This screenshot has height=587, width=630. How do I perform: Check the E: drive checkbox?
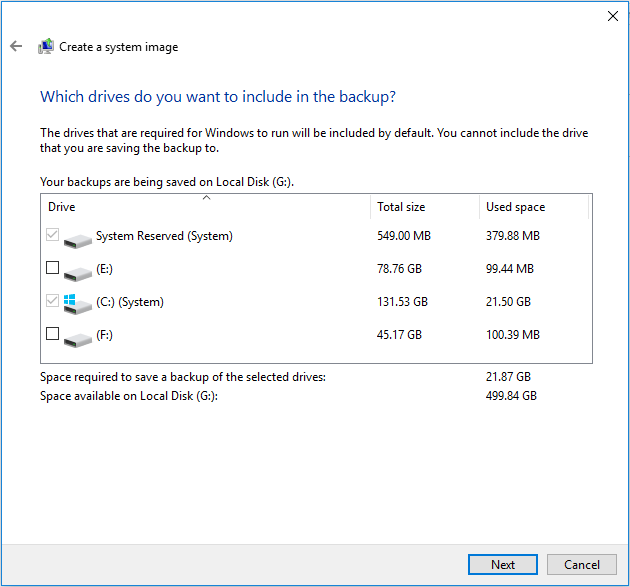pyautogui.click(x=53, y=268)
